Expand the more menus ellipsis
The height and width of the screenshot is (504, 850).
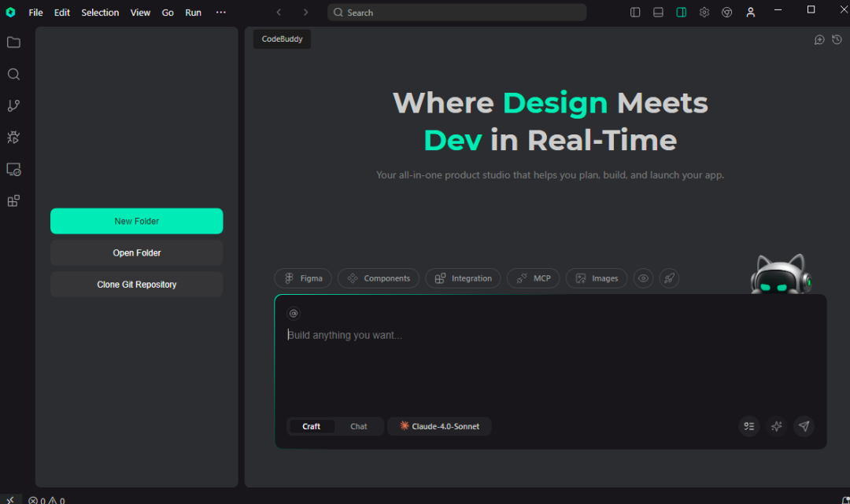(220, 13)
